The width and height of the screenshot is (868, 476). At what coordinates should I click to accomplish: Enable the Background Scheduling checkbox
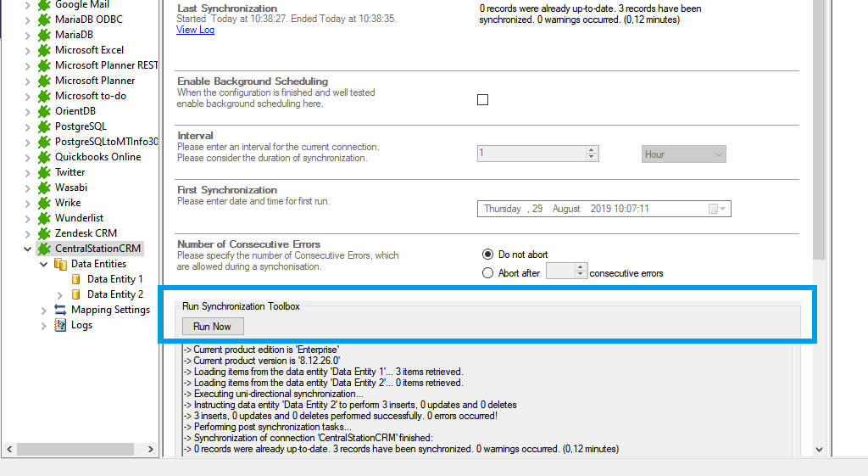pos(483,99)
